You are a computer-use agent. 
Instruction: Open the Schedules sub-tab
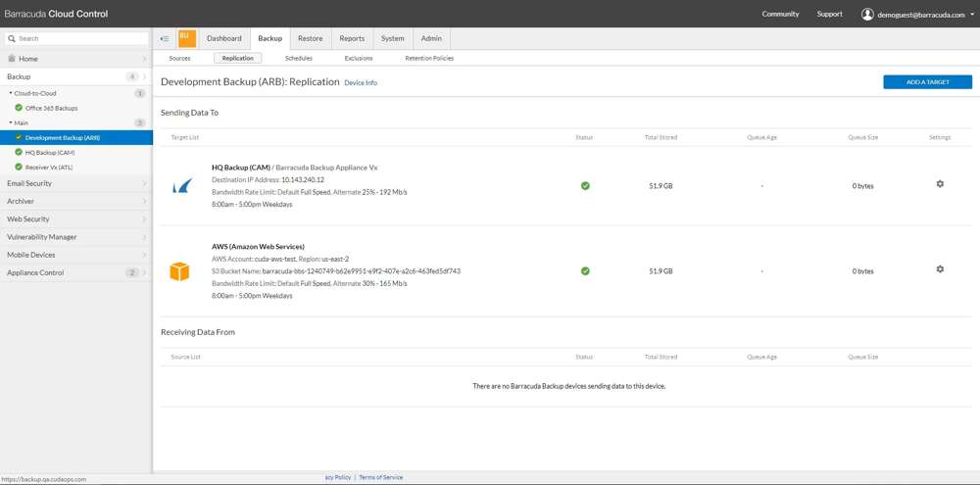coord(299,58)
